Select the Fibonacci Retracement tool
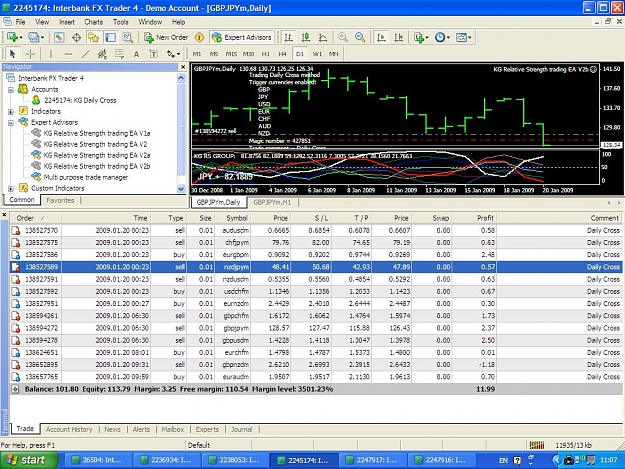 tap(119, 53)
